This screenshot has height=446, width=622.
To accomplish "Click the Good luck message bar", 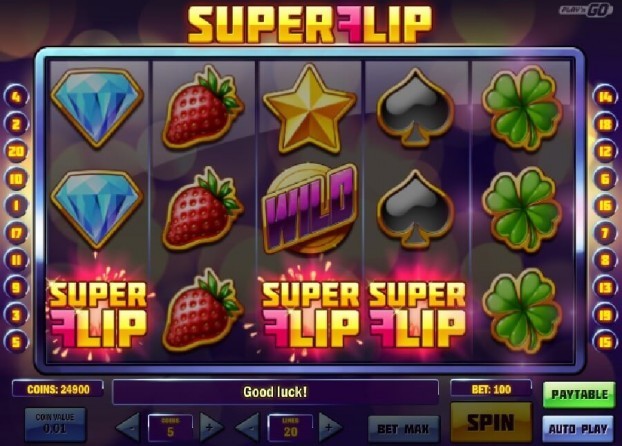I will (276, 392).
